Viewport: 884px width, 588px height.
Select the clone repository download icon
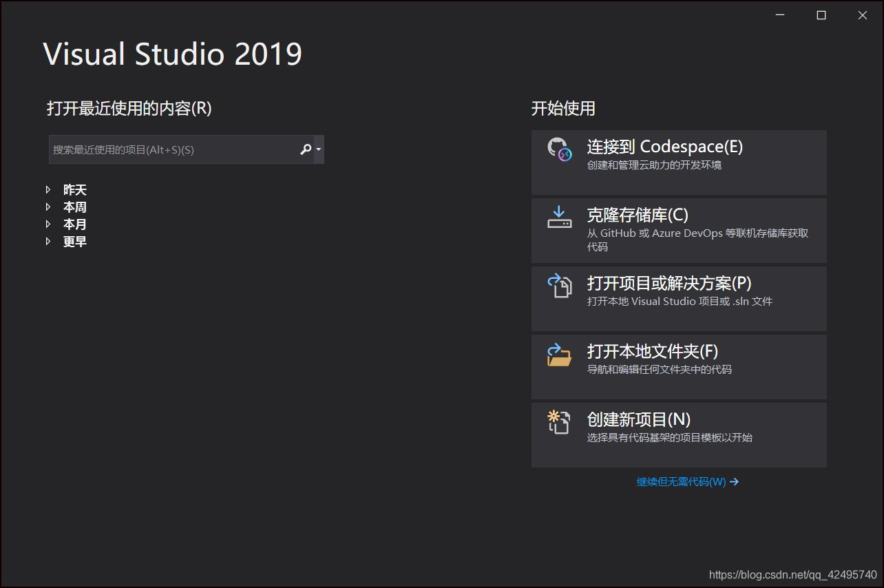pos(559,218)
